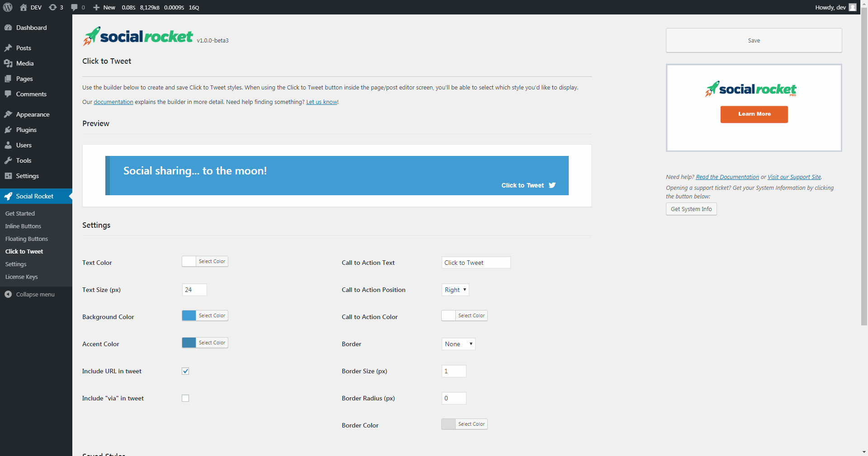This screenshot has width=868, height=456.
Task: Click the Plugins plug icon
Action: pyautogui.click(x=8, y=130)
